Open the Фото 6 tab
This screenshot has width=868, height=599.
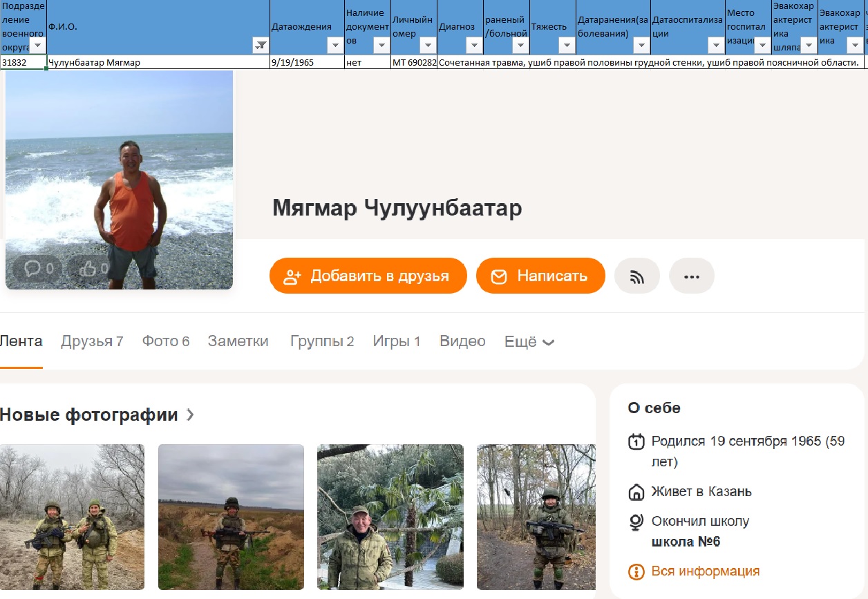166,341
